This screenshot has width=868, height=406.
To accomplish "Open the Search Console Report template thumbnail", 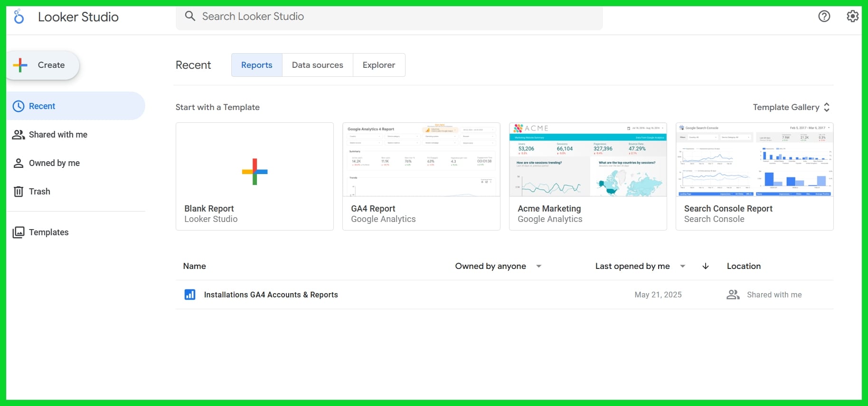I will pos(755,160).
